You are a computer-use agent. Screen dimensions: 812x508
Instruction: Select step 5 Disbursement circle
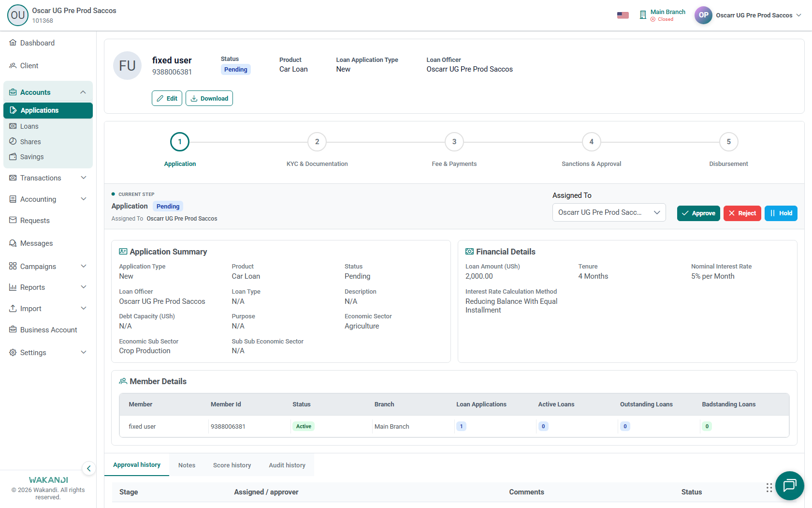[x=728, y=142]
